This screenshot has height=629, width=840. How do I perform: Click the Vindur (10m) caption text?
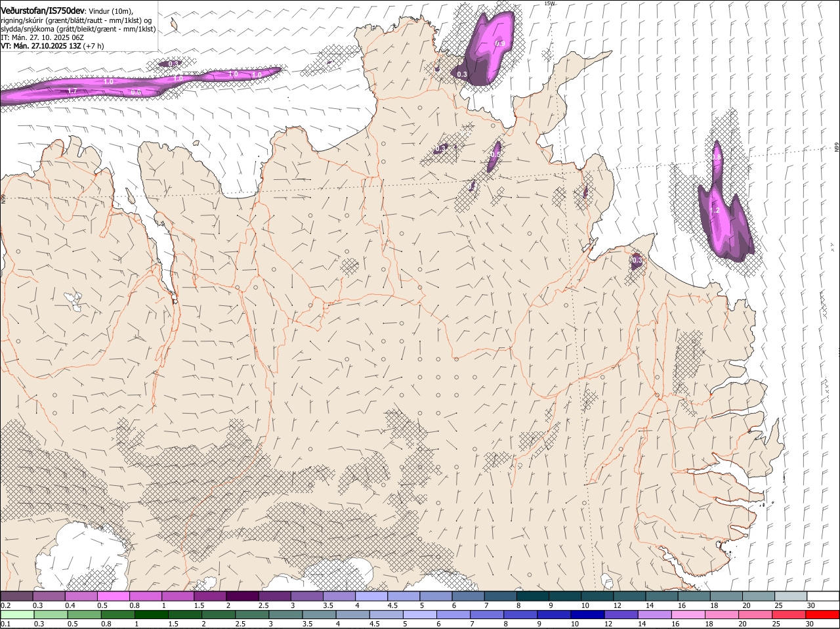[110, 11]
